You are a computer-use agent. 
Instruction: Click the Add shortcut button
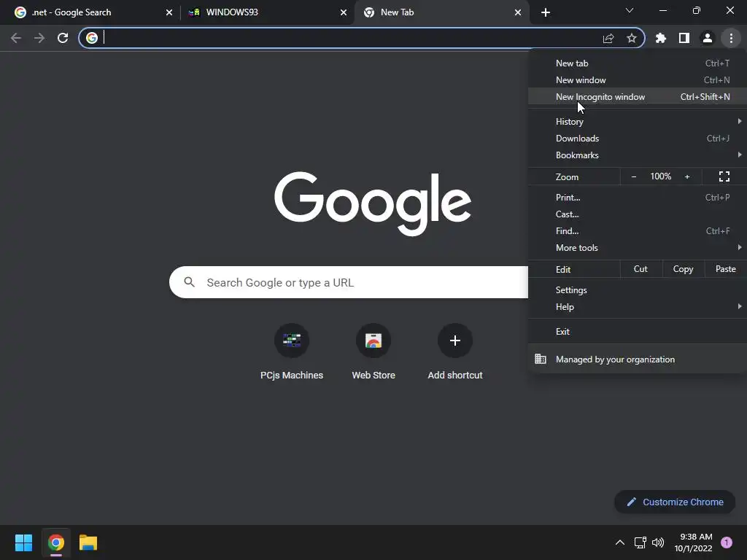[x=455, y=351]
